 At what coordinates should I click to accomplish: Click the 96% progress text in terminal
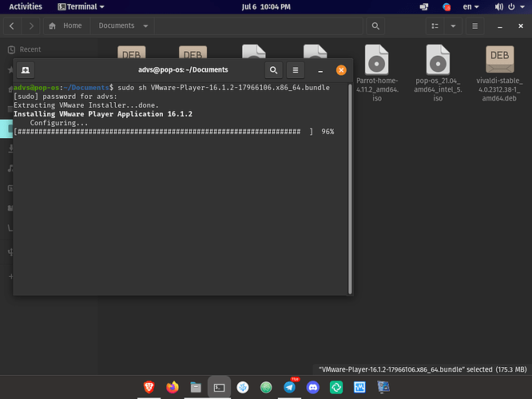[x=328, y=132]
